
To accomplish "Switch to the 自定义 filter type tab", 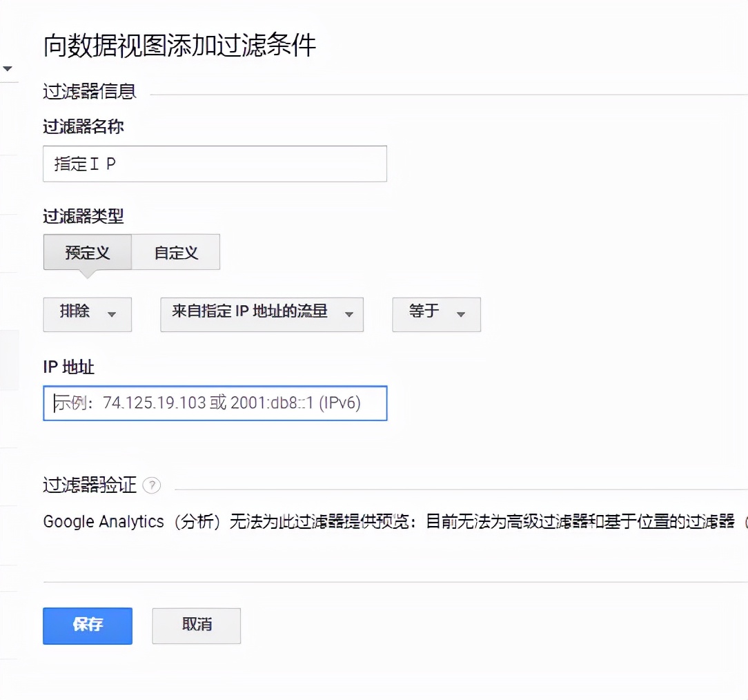I will click(x=177, y=252).
